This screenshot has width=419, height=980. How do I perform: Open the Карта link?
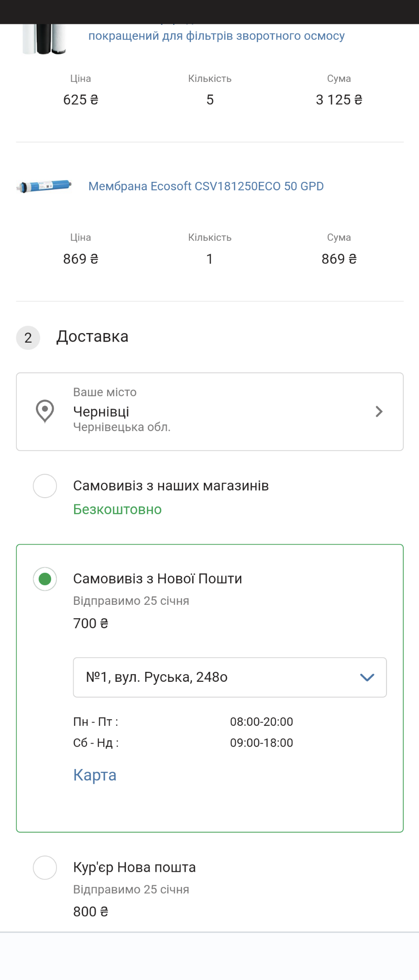pyautogui.click(x=95, y=775)
